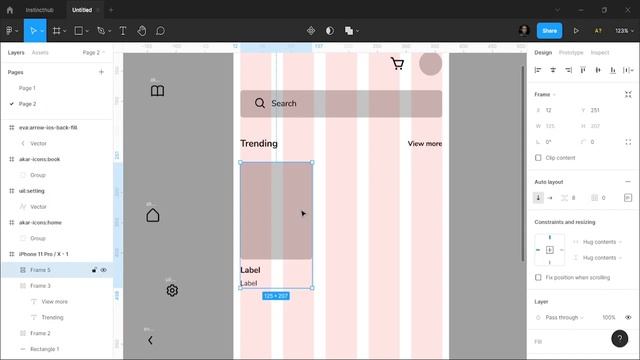Open Pass through blend mode dropdown
The height and width of the screenshot is (360, 640).
[x=564, y=317]
